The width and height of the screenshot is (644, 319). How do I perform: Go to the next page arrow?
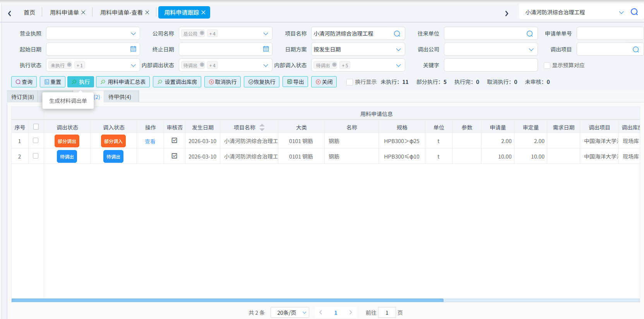[351, 312]
